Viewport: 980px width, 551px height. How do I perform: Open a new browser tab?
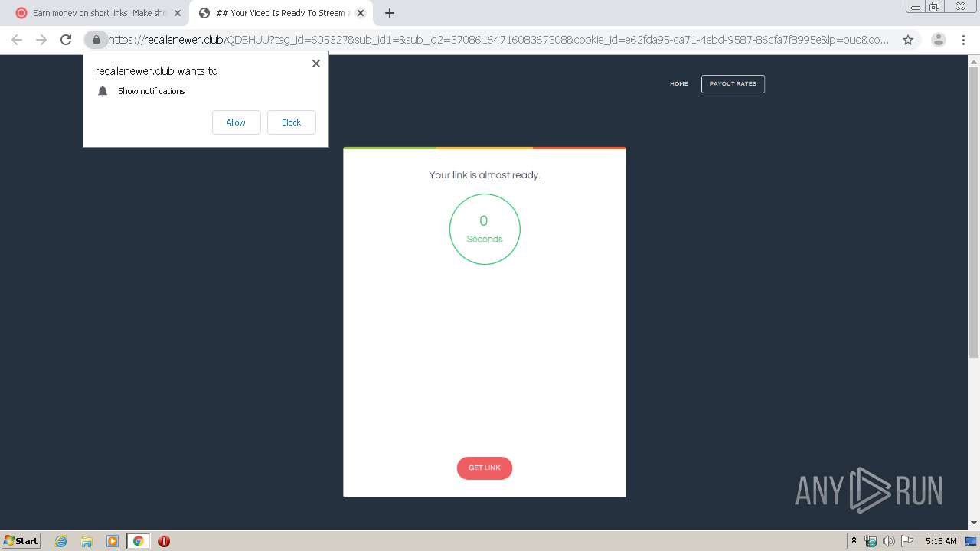(x=389, y=13)
